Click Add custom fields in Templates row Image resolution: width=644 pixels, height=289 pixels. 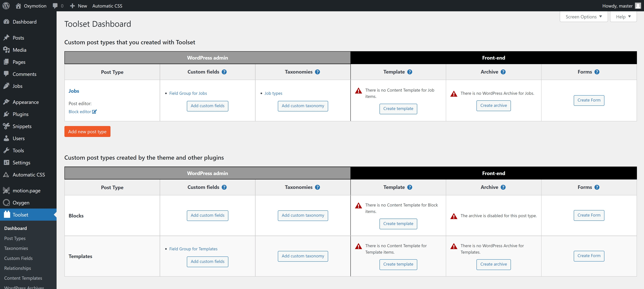tap(207, 262)
